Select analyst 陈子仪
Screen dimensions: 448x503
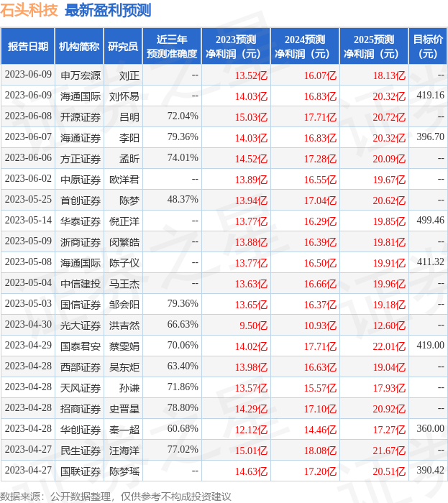tap(124, 263)
